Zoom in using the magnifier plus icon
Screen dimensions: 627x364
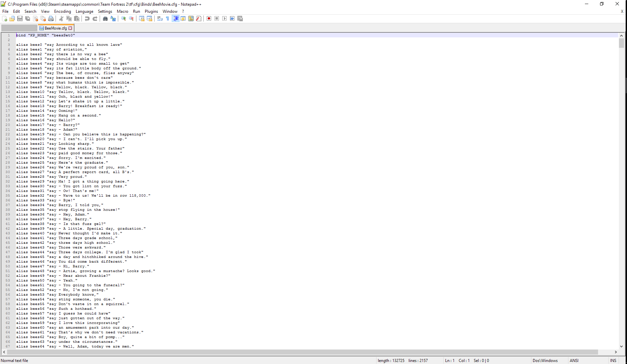tap(124, 19)
